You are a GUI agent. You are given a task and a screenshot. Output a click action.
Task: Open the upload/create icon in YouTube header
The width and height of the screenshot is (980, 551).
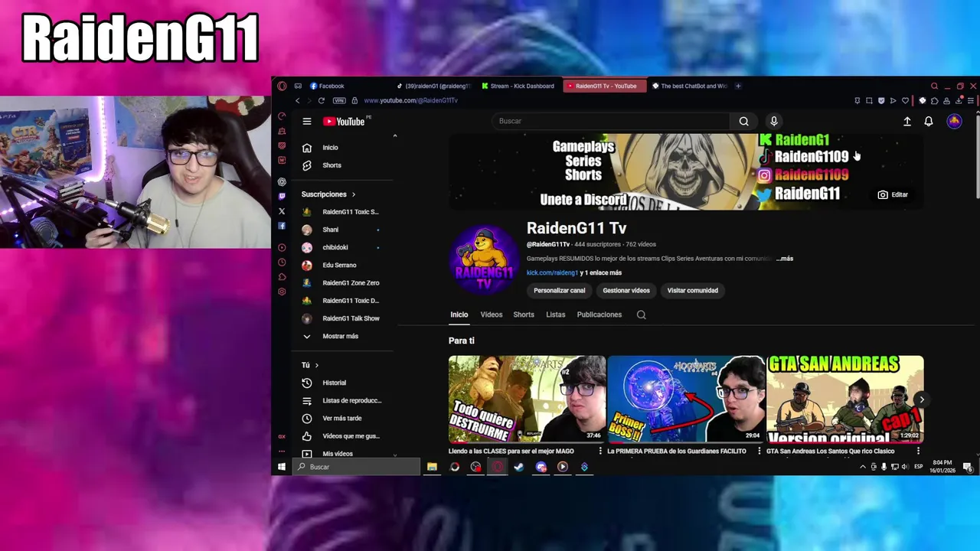(907, 121)
